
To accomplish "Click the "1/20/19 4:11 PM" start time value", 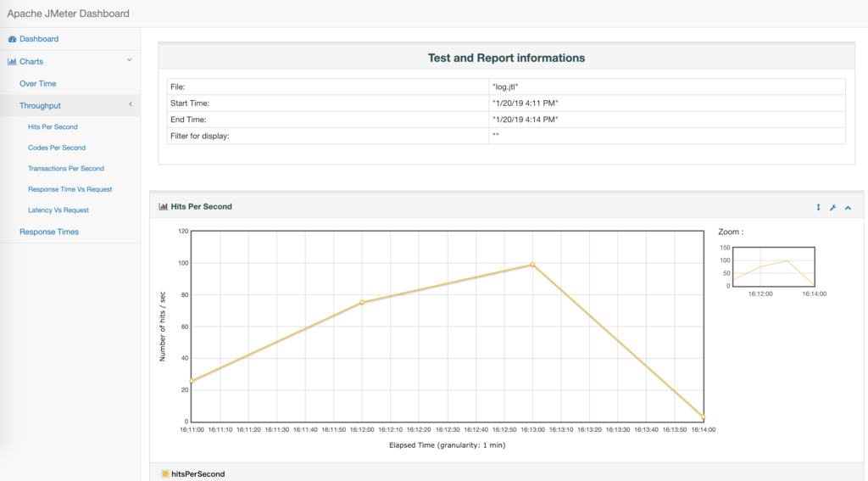I will 525,103.
